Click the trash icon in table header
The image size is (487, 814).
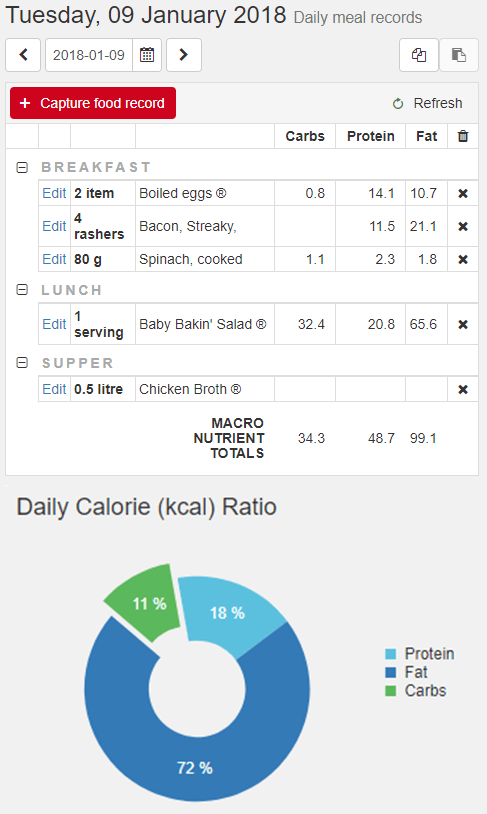tap(463, 136)
